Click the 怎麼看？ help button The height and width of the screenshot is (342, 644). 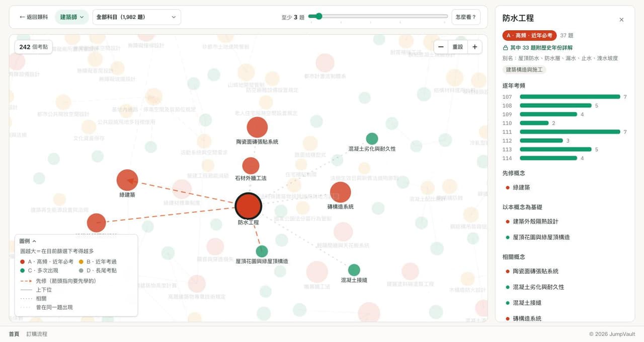coord(466,17)
